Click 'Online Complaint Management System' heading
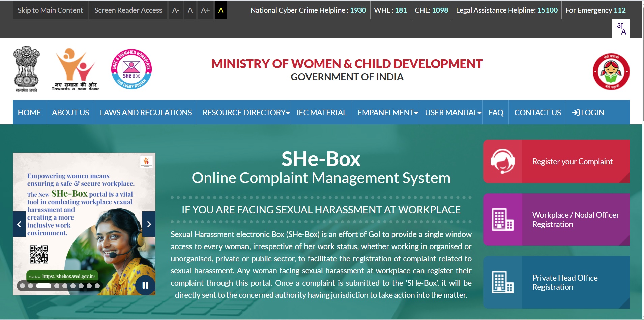The image size is (644, 320). click(321, 178)
